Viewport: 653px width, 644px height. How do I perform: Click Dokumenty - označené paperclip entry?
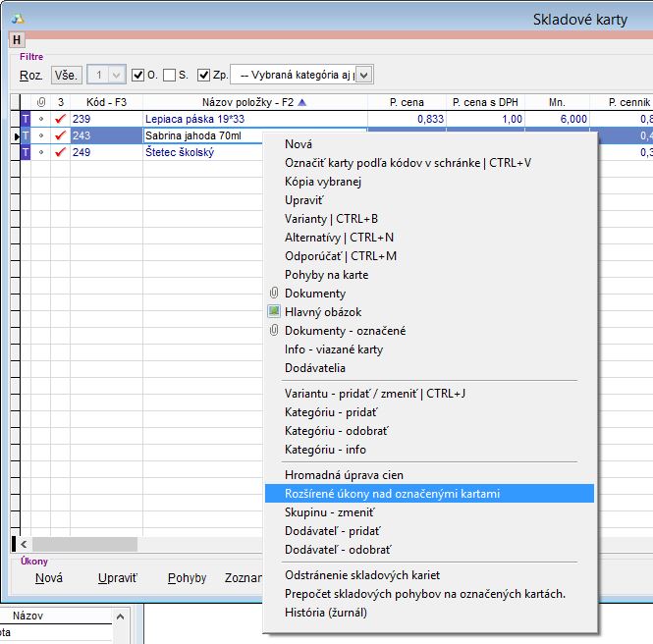[x=344, y=331]
